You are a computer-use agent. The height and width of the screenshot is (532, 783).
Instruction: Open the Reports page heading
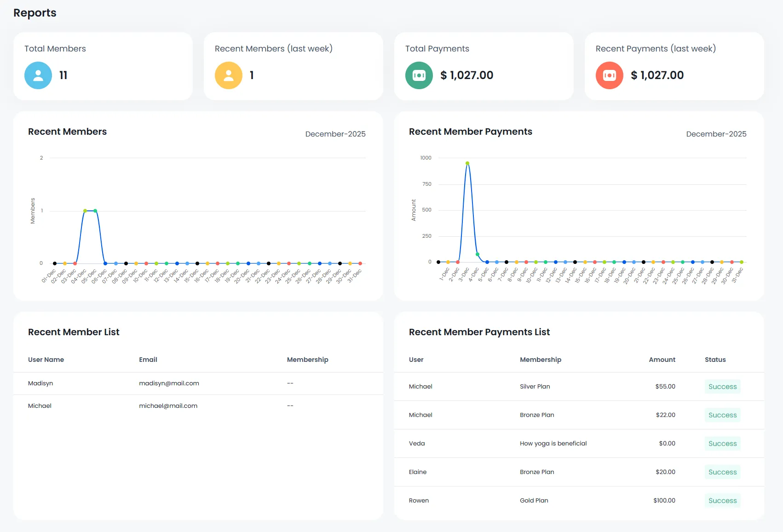(35, 12)
